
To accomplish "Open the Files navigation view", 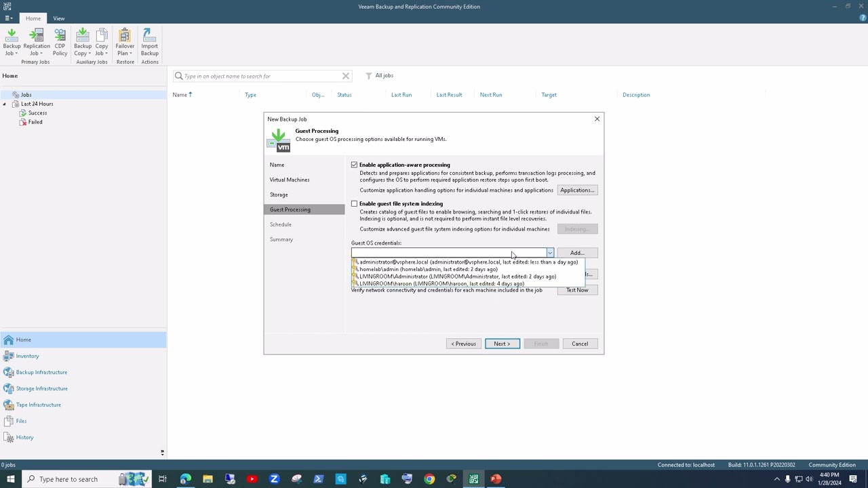I will click(21, 421).
